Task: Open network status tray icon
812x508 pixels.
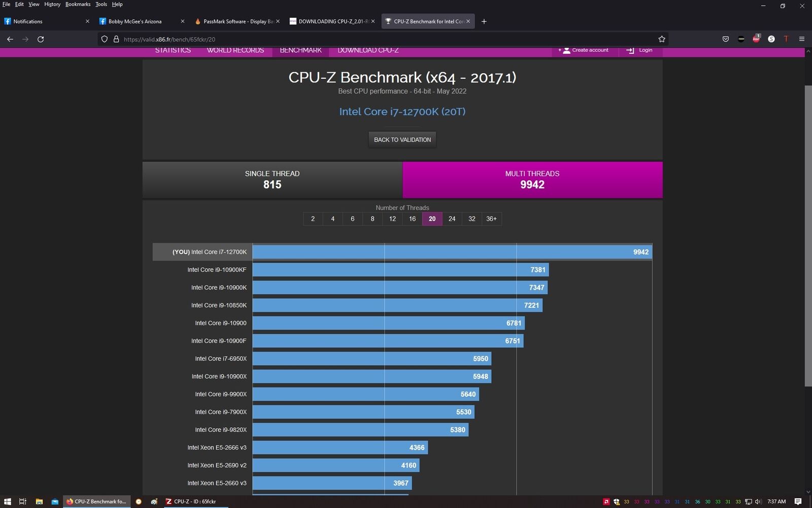Action: (749, 501)
